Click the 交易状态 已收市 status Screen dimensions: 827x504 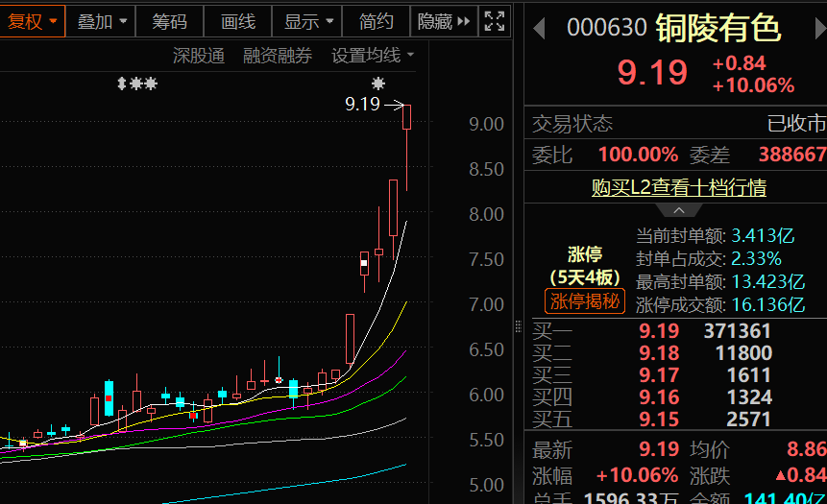click(x=796, y=124)
